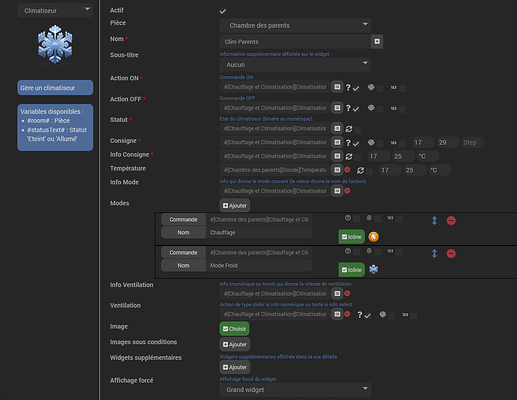Click the Ajouter button next to Modes

click(x=235, y=206)
